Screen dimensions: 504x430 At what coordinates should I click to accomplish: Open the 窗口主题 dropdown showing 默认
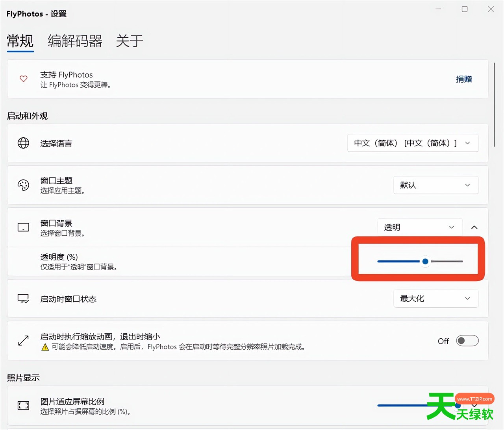436,185
